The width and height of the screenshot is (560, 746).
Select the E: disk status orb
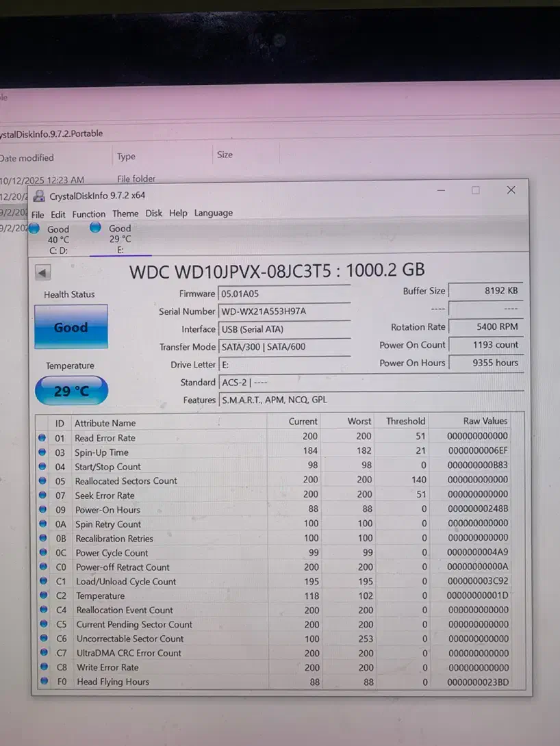[x=95, y=228]
